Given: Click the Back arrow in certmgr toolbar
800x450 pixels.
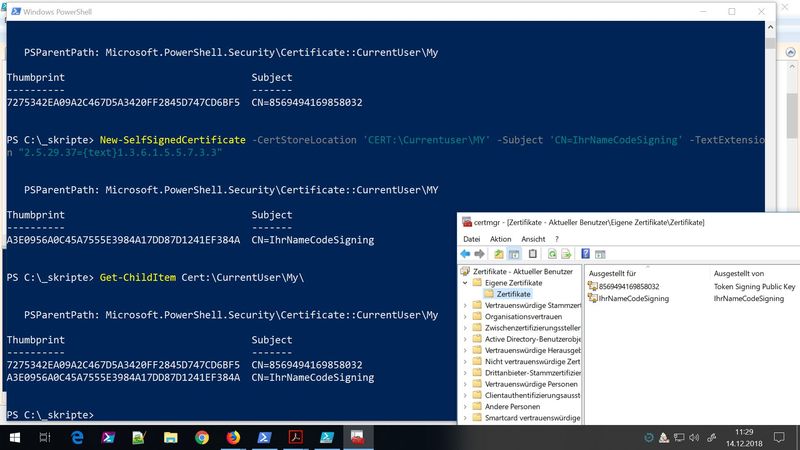Looking at the screenshot, I should 467,254.
